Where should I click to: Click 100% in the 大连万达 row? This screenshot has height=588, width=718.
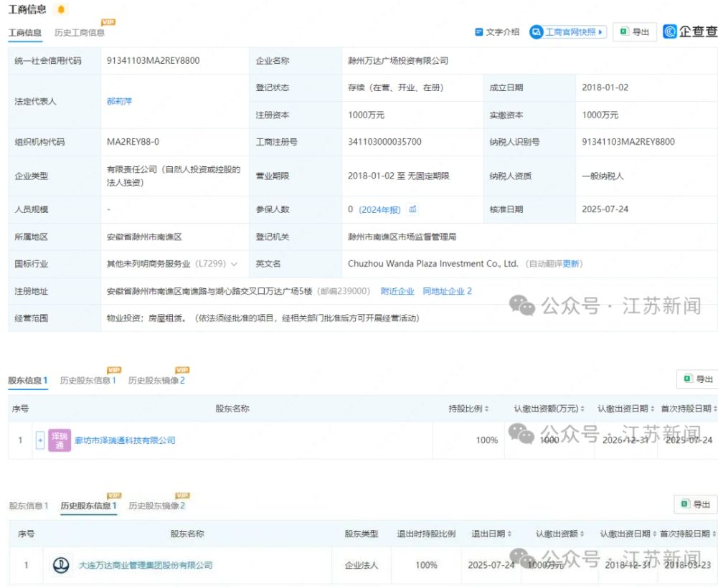(426, 565)
